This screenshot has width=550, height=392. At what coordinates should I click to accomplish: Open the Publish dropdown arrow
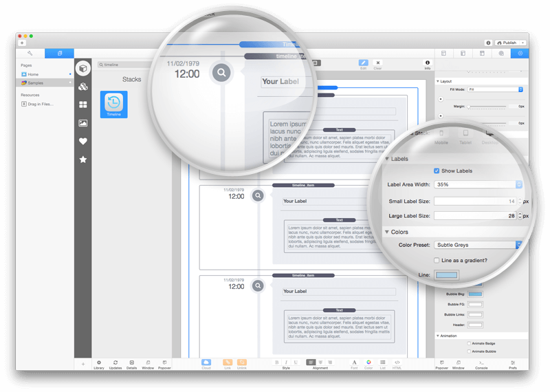coord(523,43)
